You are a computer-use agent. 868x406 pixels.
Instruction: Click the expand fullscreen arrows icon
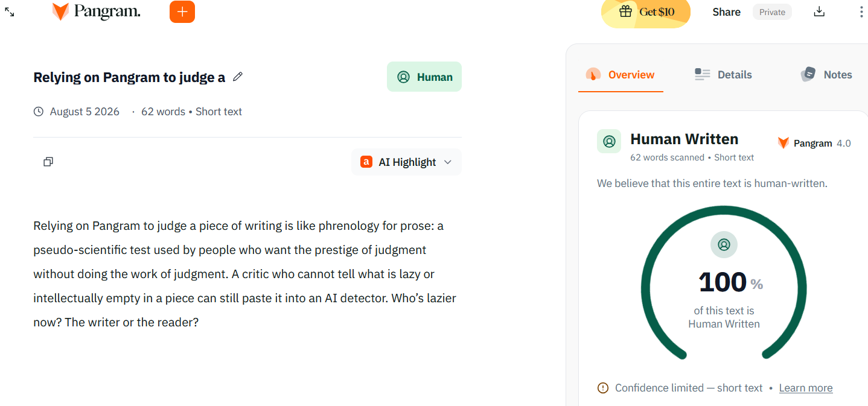tap(10, 12)
